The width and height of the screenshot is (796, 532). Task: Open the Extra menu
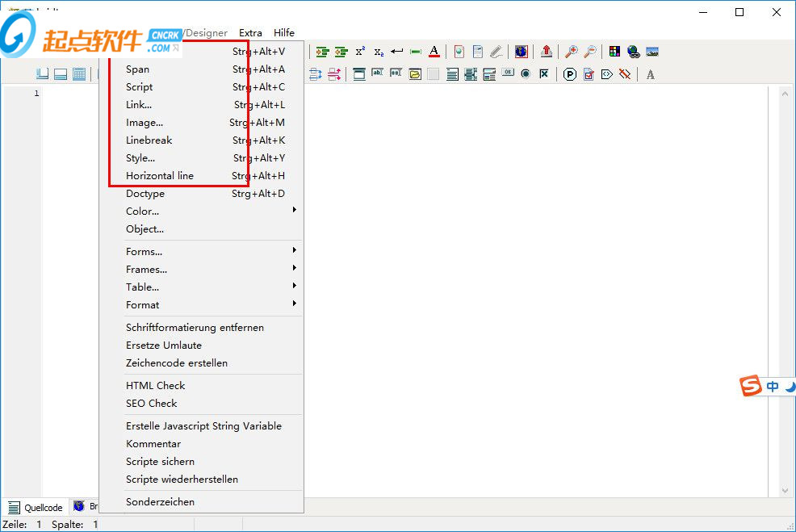(251, 32)
